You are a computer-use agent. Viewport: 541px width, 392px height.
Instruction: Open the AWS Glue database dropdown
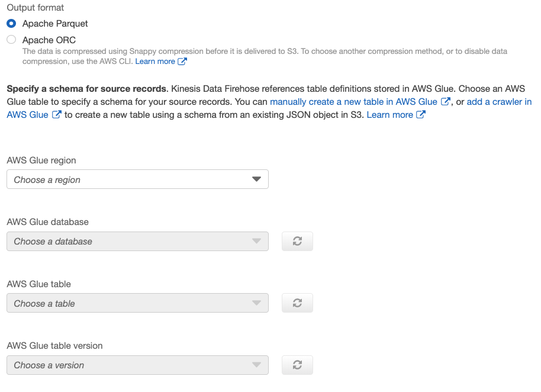point(137,241)
